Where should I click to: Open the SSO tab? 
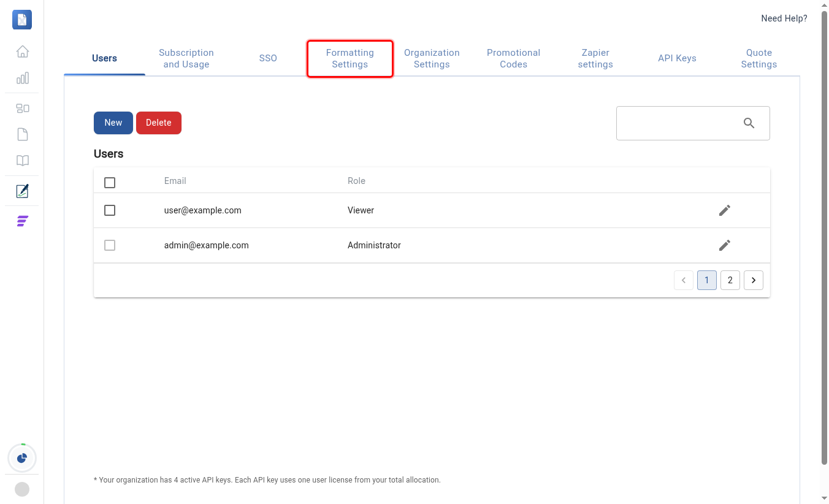click(x=268, y=58)
